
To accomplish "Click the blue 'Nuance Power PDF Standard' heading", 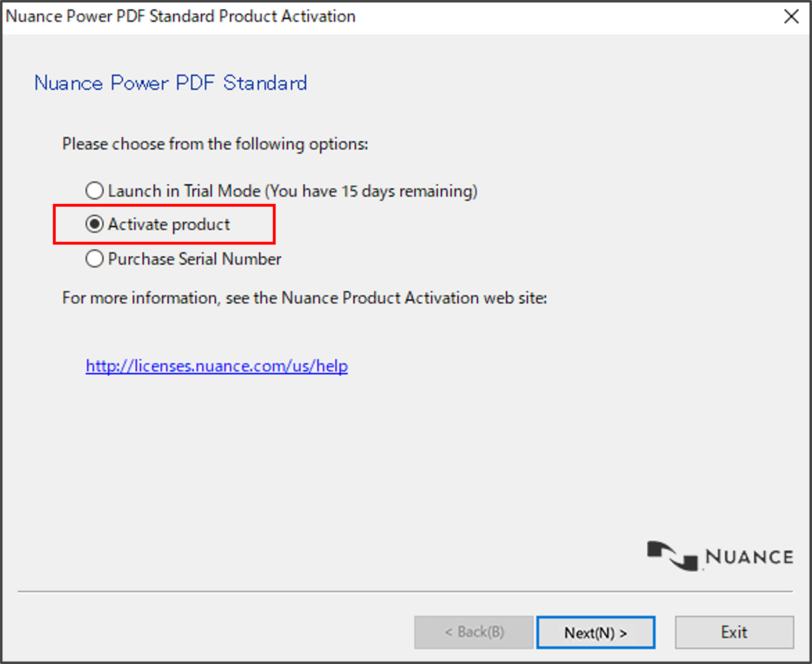I will coord(170,83).
